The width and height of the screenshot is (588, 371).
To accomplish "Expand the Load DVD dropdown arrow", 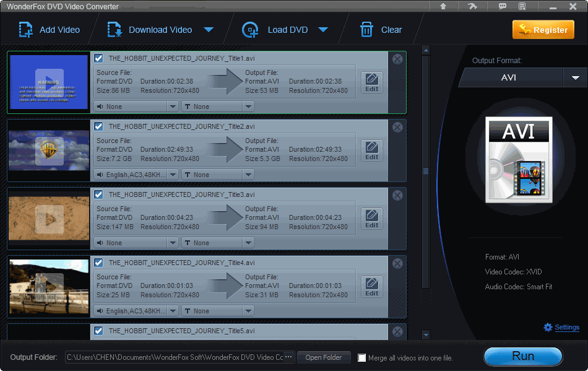I will click(322, 30).
